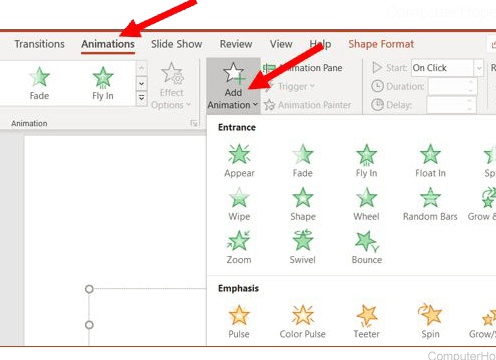Choose Fly In entrance effect in dropdown
Viewport: 496px width, 360px height.
click(366, 161)
